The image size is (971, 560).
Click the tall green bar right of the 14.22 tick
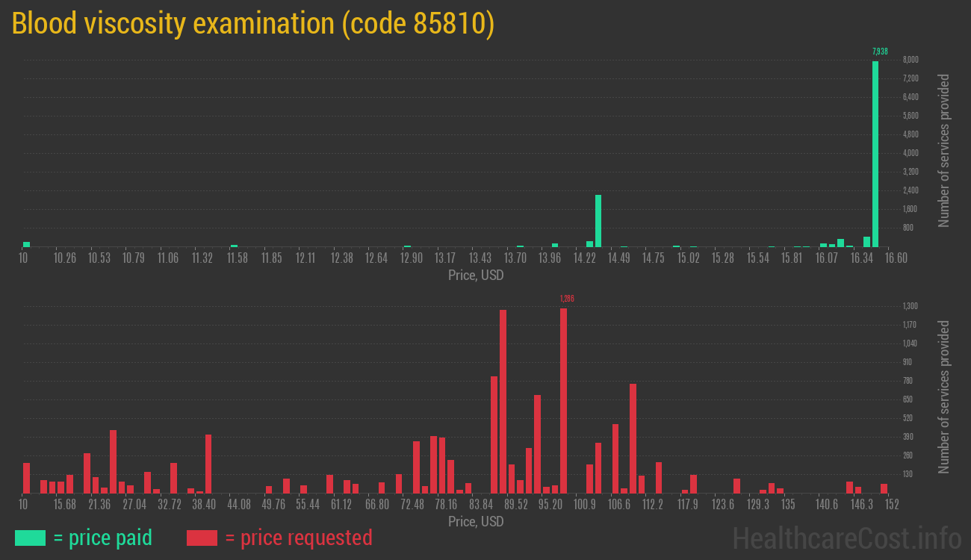pyautogui.click(x=598, y=220)
